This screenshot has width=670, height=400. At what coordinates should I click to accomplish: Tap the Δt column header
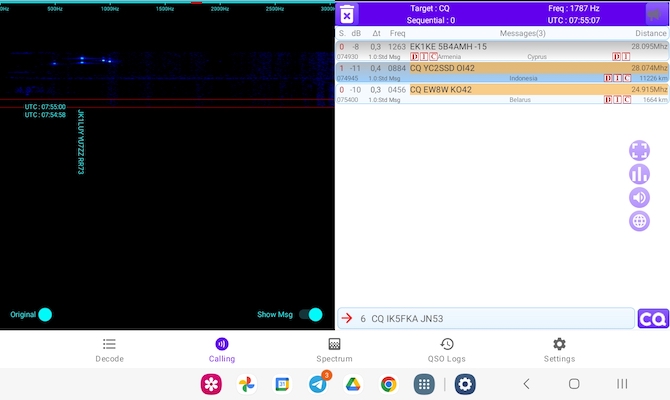point(376,33)
